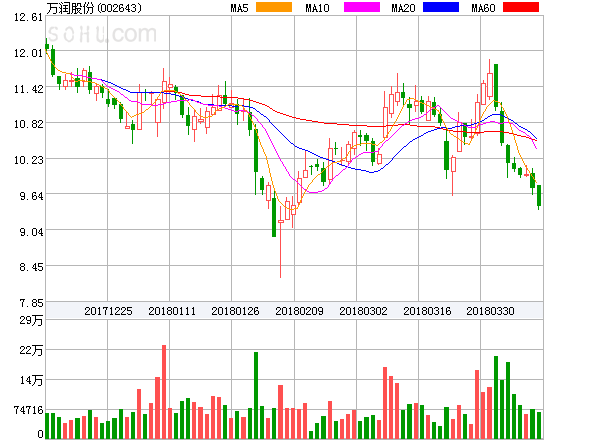Click the 74716 volume axis label
The height and width of the screenshot is (440, 600).
tap(29, 410)
